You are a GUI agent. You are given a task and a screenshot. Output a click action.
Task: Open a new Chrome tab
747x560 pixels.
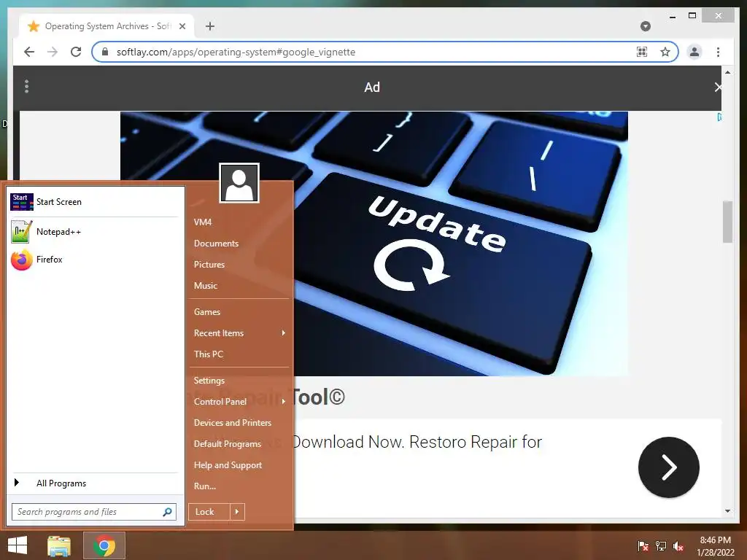pyautogui.click(x=210, y=26)
